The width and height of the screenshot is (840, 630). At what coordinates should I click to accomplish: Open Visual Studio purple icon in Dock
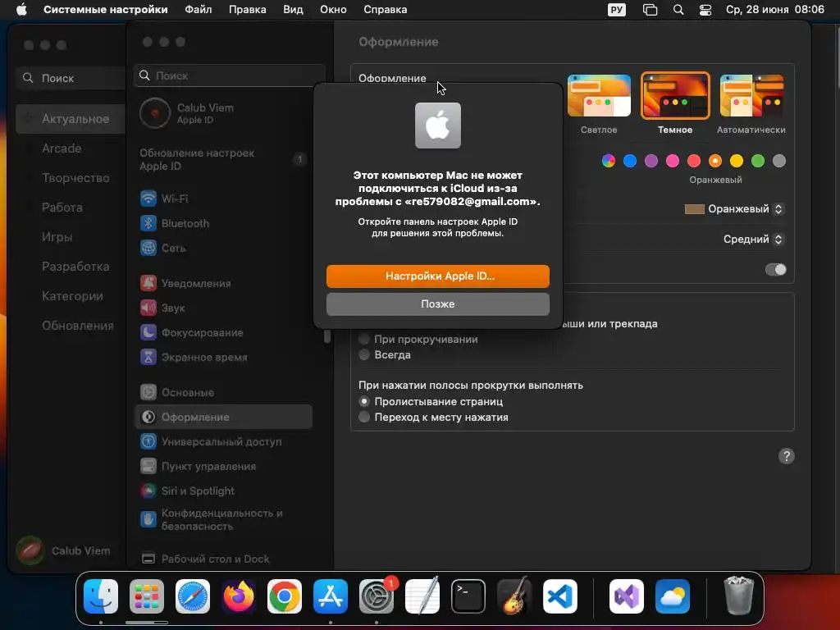pyautogui.click(x=627, y=596)
